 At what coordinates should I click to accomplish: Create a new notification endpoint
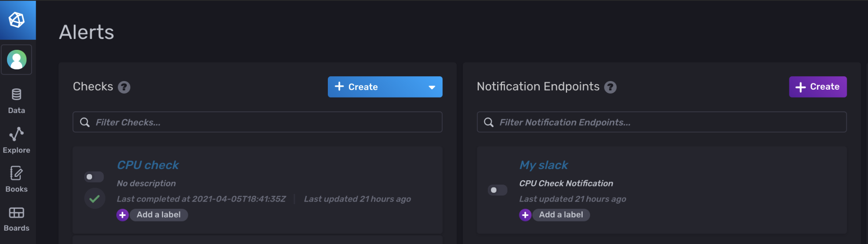click(x=817, y=87)
